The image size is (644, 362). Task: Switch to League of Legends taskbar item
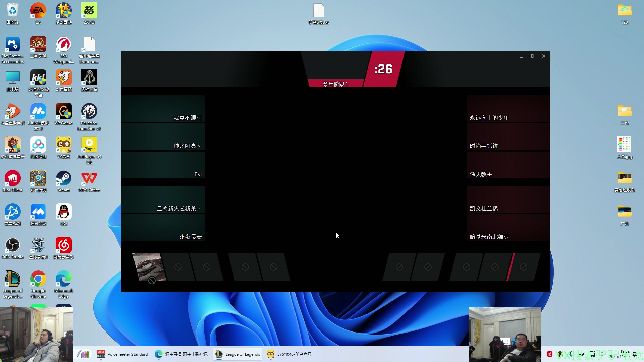[238, 354]
